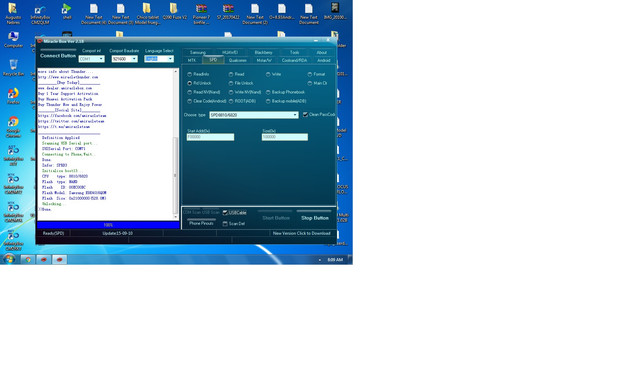Viewport: 640px width, 384px height.
Task: Click New Version Click to Download
Action: 302,233
